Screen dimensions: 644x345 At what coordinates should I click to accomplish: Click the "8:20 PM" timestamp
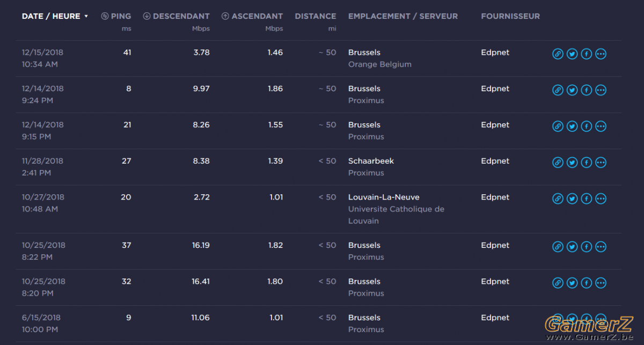38,293
